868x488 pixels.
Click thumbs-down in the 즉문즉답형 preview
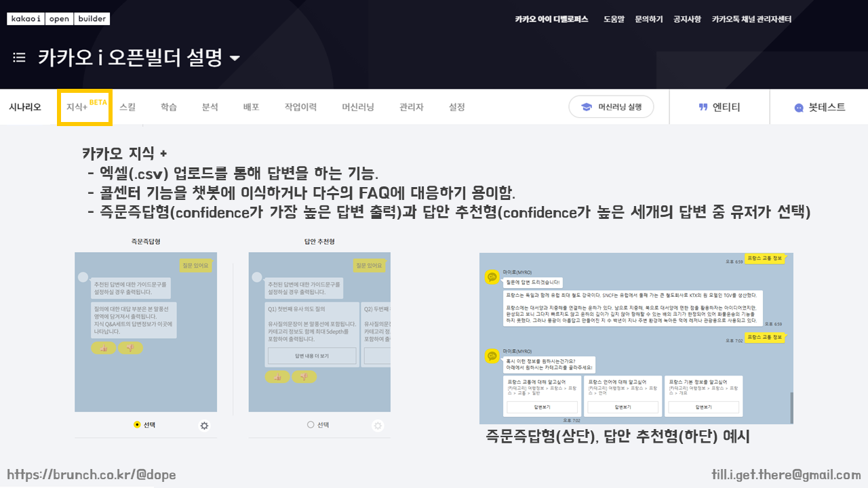130,348
